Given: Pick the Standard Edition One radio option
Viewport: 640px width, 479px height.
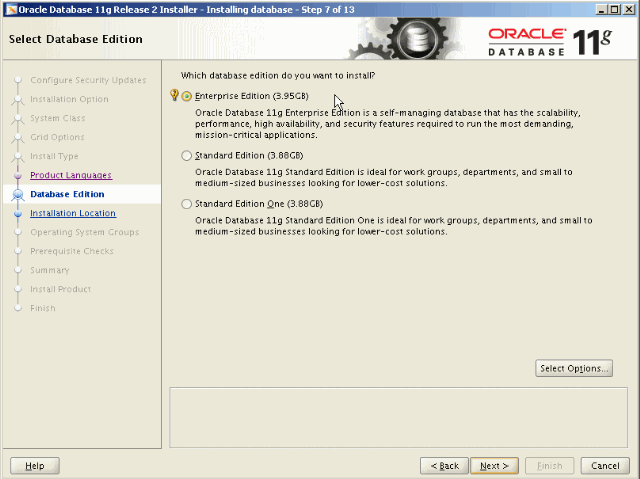Looking at the screenshot, I should point(187,204).
